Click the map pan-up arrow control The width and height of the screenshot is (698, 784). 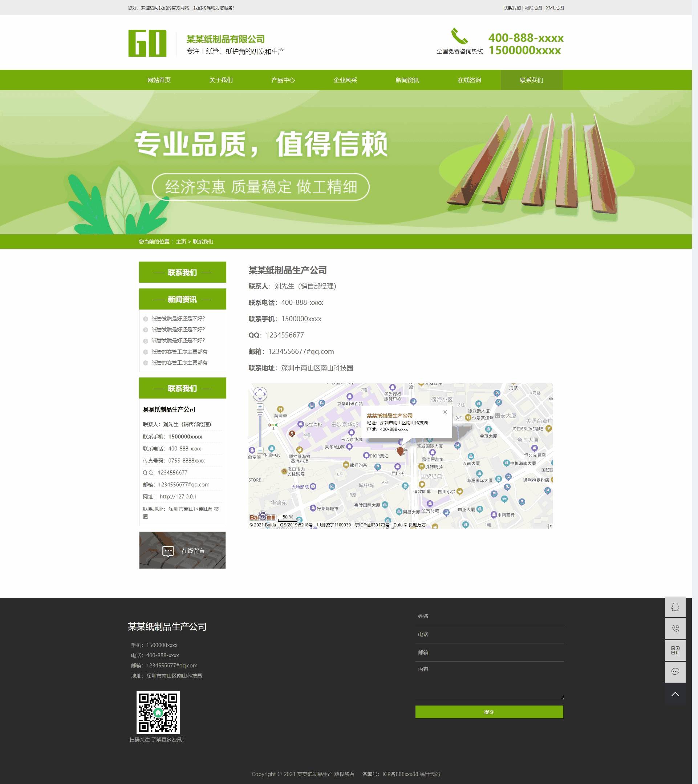click(x=260, y=390)
